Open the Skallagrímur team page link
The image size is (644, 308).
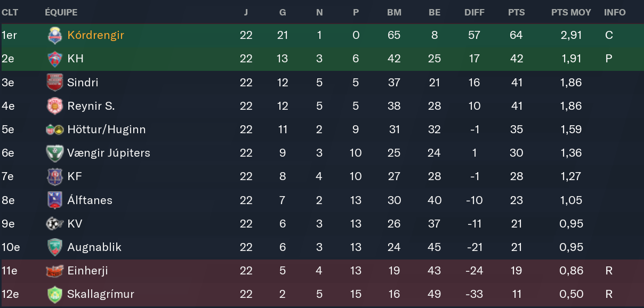[x=101, y=294]
